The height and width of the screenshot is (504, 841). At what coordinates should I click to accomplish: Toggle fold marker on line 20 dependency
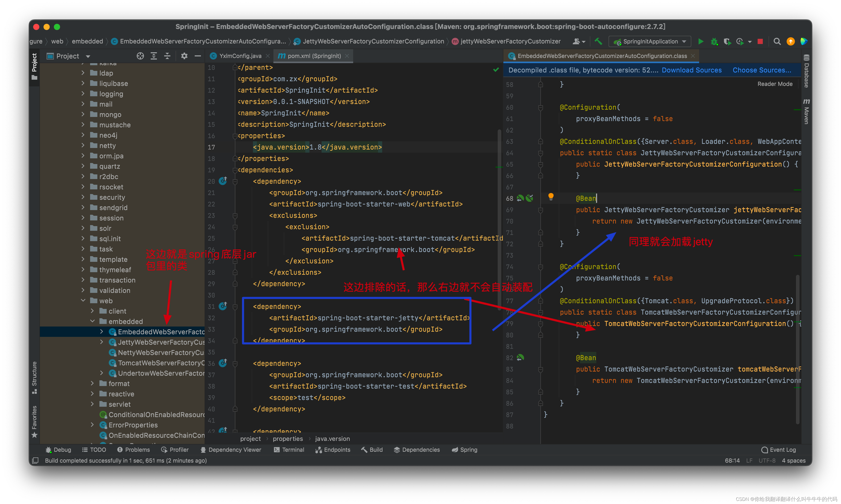tap(235, 182)
